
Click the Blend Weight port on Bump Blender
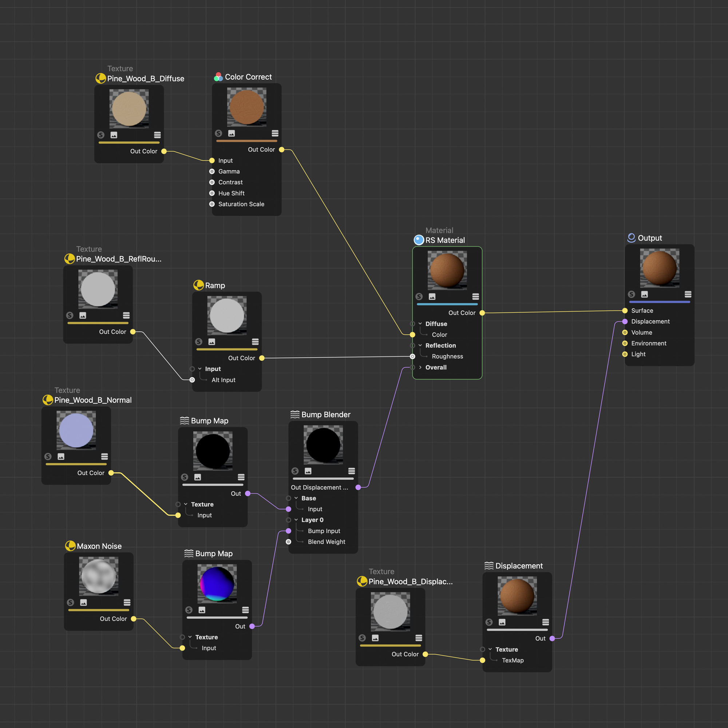tap(288, 542)
